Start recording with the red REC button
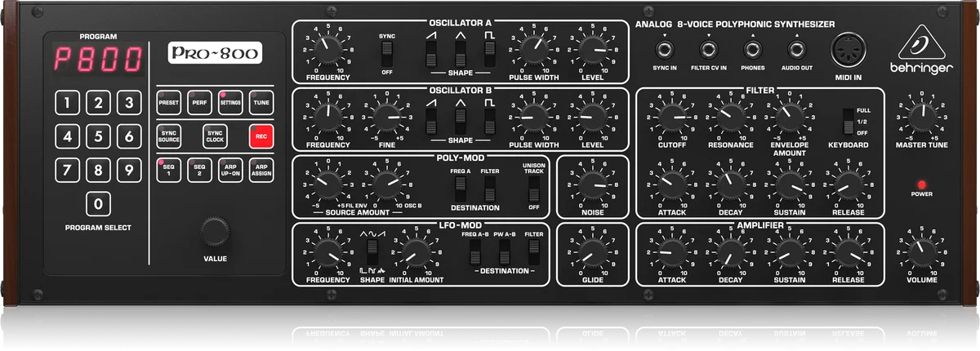This screenshot has width=980, height=351. [x=261, y=136]
